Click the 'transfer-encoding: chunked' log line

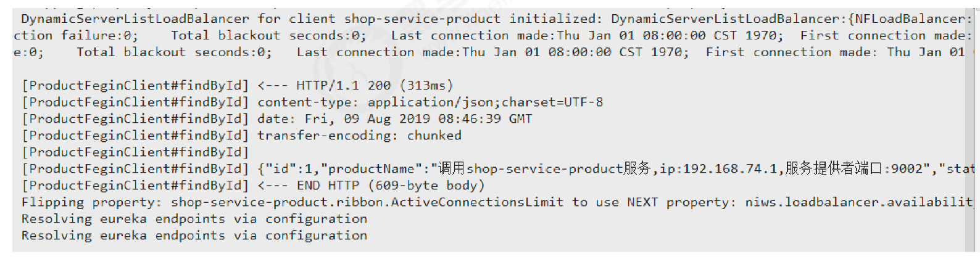[x=359, y=135]
